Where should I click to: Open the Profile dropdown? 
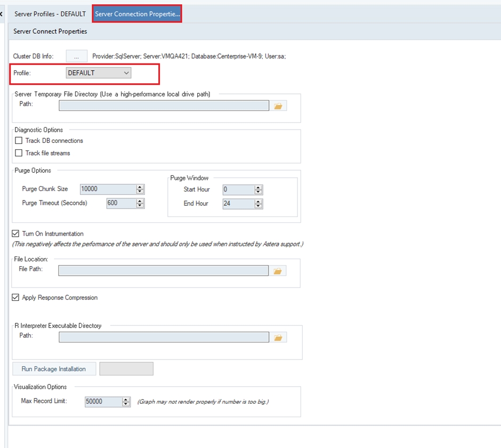pyautogui.click(x=99, y=73)
